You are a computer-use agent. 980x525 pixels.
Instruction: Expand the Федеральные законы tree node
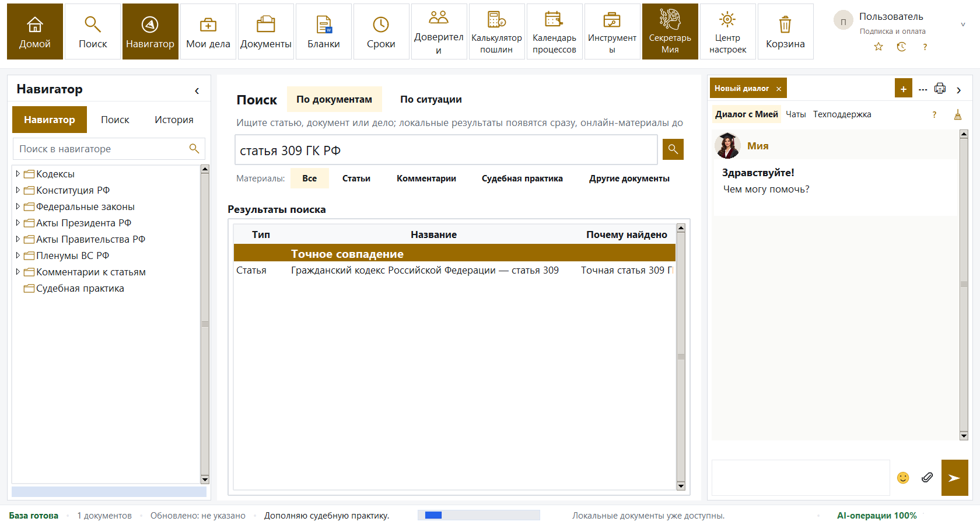pos(17,206)
